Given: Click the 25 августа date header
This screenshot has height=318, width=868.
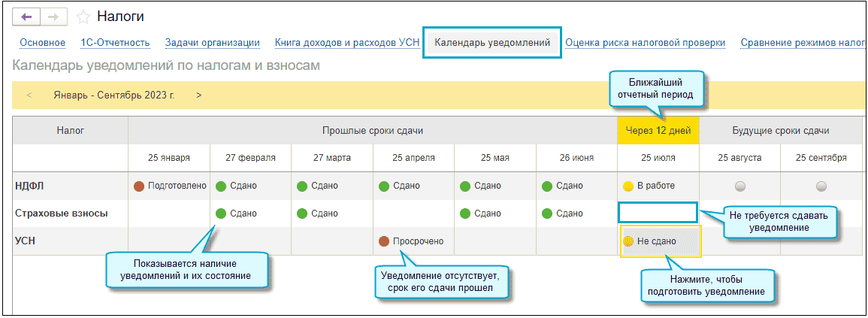Looking at the screenshot, I should [x=739, y=159].
